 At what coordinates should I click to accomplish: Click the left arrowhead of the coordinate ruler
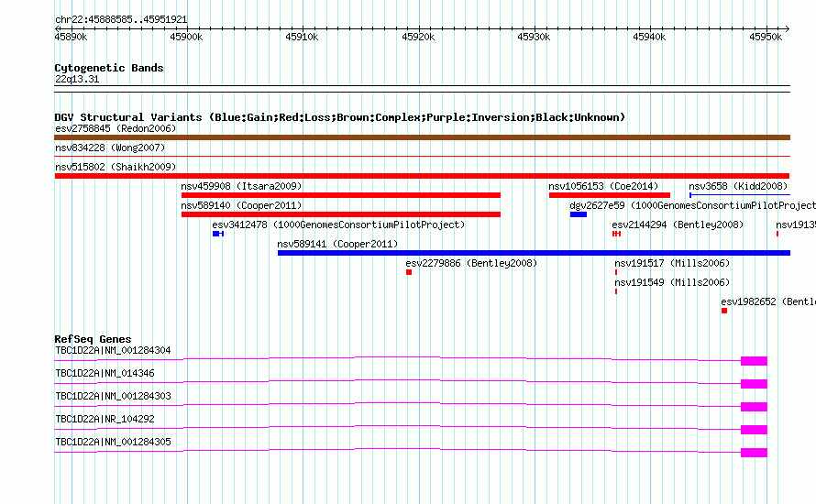57,28
